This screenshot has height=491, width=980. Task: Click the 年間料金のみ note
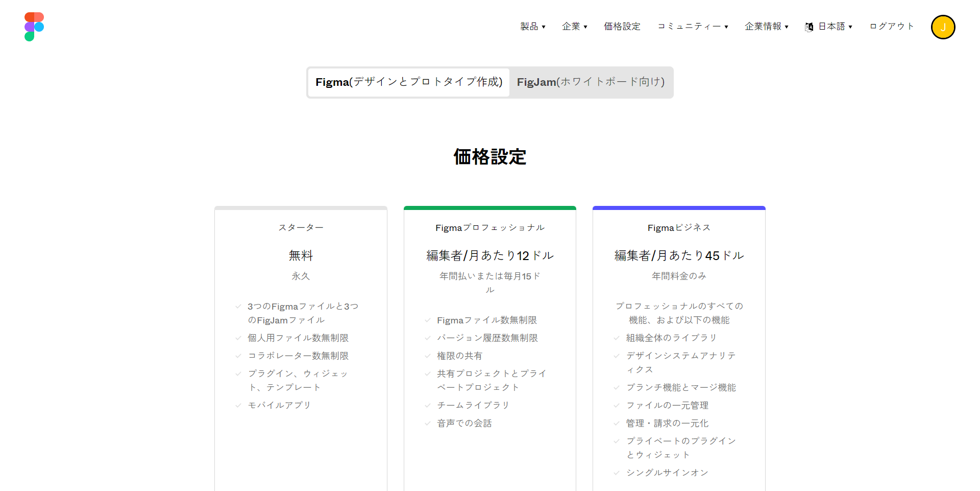point(679,276)
